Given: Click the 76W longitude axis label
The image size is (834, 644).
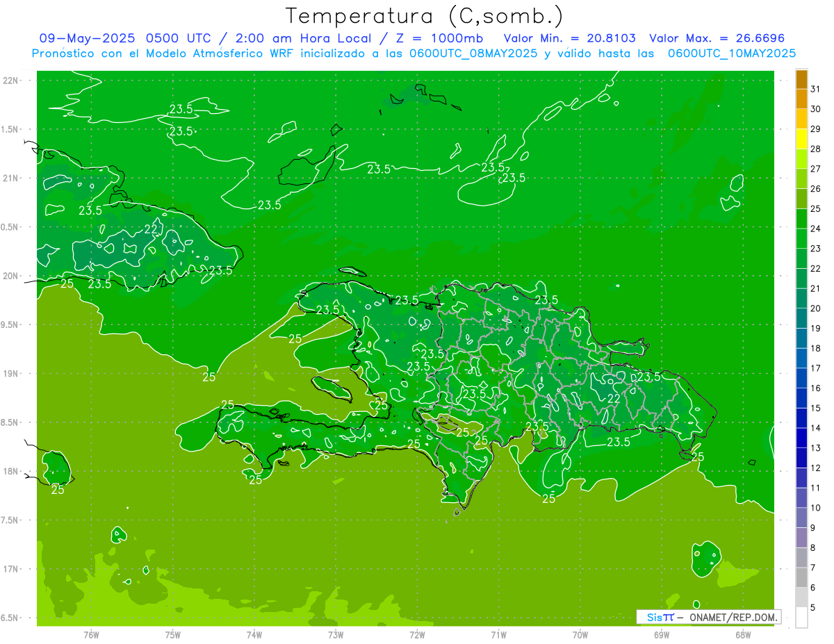Looking at the screenshot, I should tap(91, 634).
